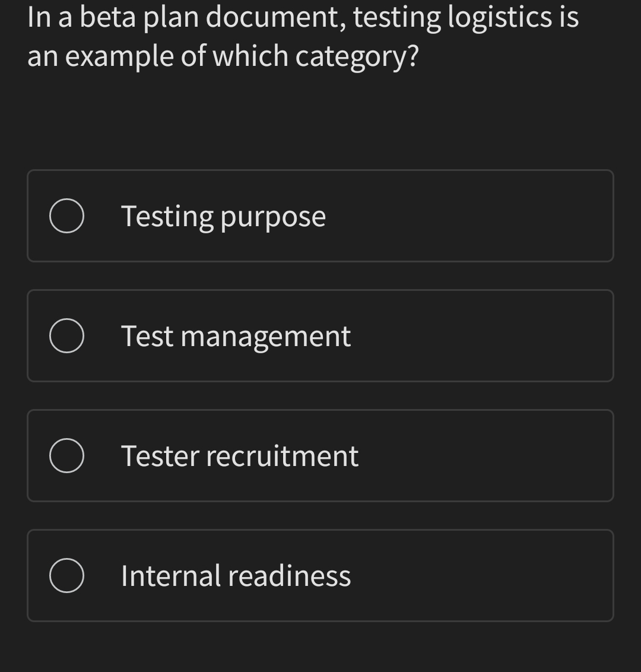The height and width of the screenshot is (672, 641).
Task: Select the Tester recruitment radio button
Action: 66,456
